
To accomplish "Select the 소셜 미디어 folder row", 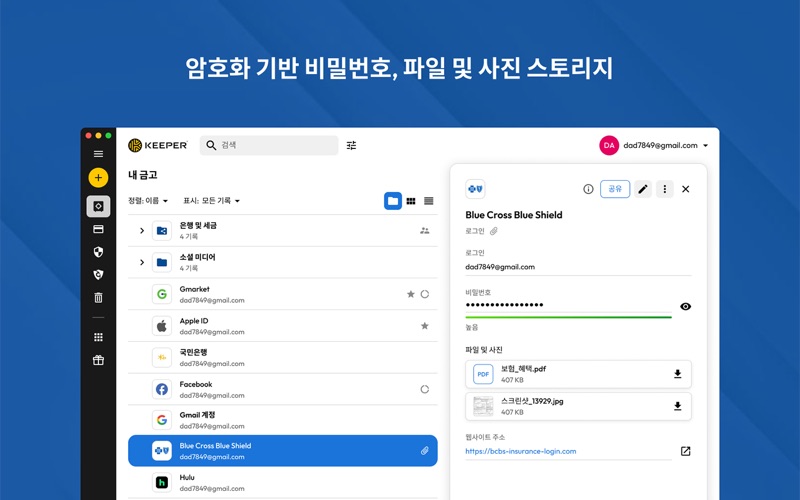I will pyautogui.click(x=283, y=262).
